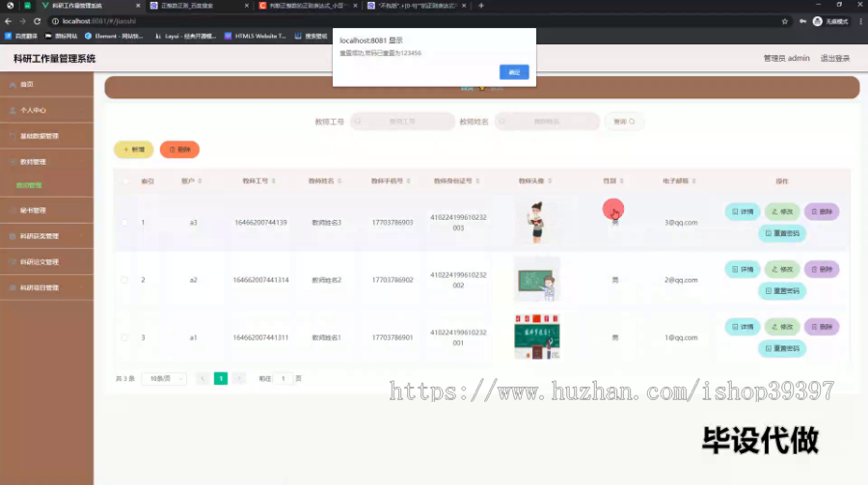The width and height of the screenshot is (868, 485).
Task: Click 退出登录 in the header
Action: (x=834, y=58)
